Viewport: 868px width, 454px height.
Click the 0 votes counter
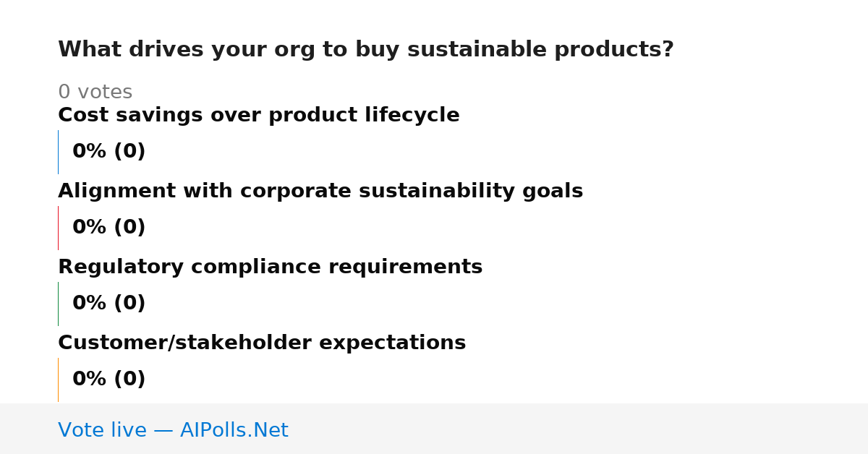coord(95,93)
